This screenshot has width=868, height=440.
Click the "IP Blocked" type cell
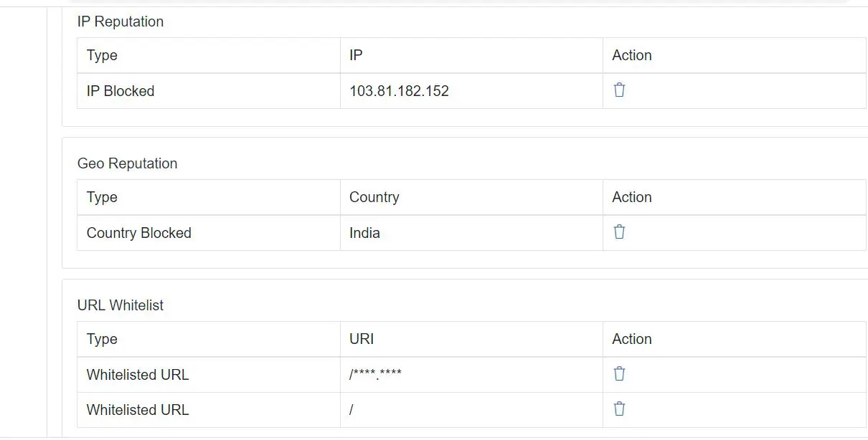point(121,91)
